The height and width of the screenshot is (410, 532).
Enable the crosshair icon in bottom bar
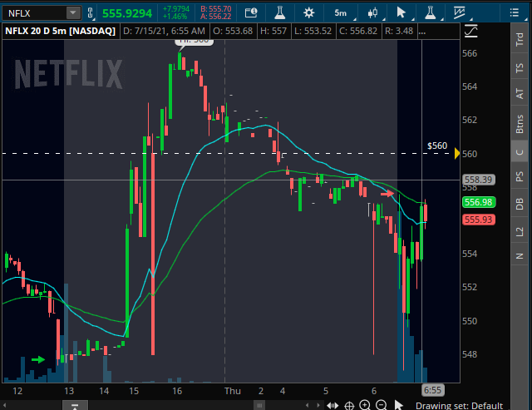click(349, 405)
